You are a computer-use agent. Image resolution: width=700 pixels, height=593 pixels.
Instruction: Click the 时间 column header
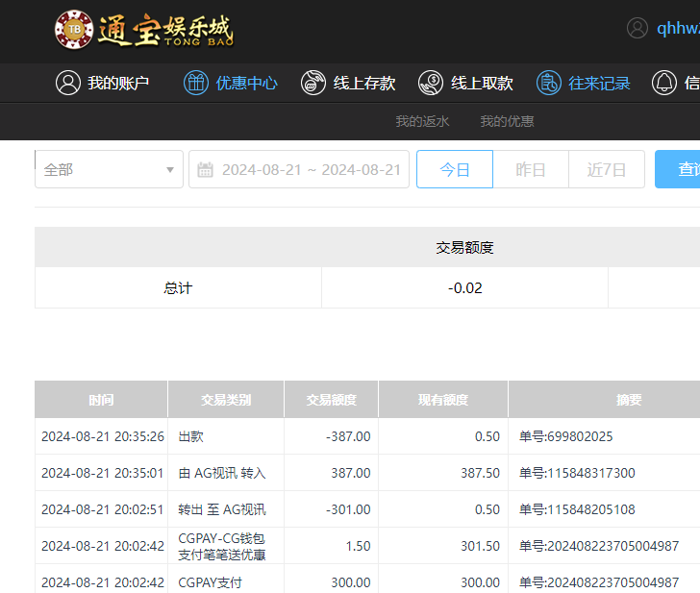coord(101,400)
